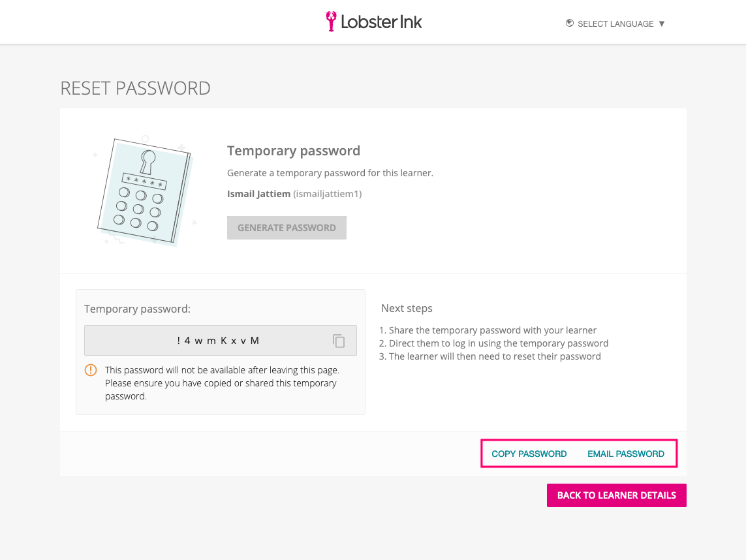Choose Copy Password action
746x560 pixels.
click(529, 454)
